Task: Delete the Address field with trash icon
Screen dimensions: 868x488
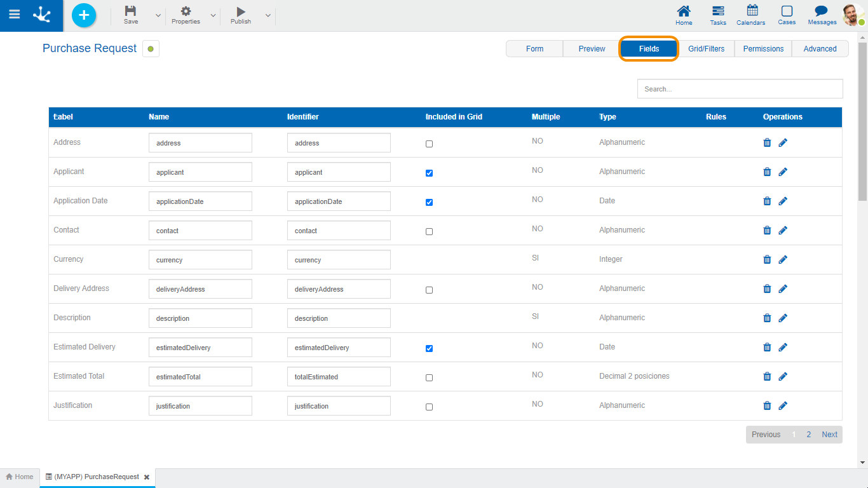Action: tap(767, 143)
